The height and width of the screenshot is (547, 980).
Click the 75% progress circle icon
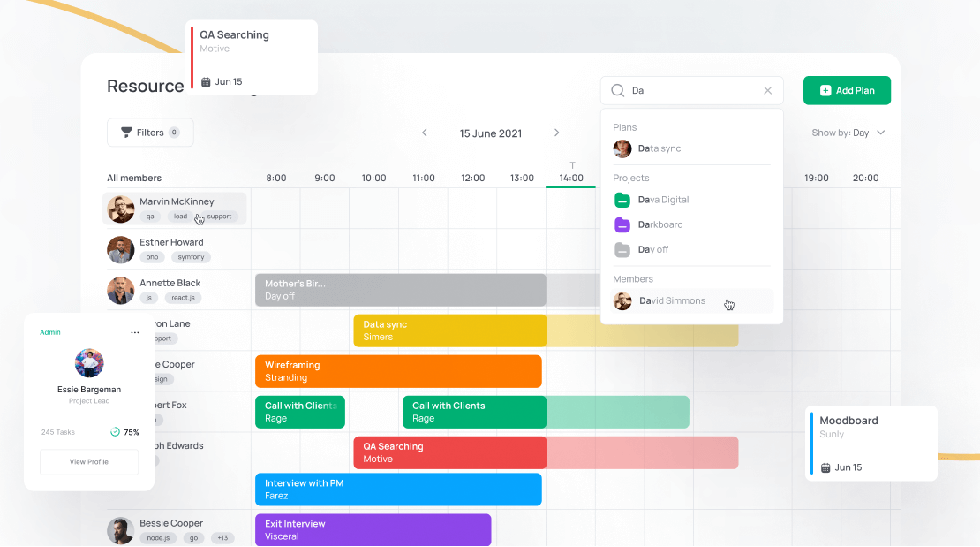tap(115, 432)
